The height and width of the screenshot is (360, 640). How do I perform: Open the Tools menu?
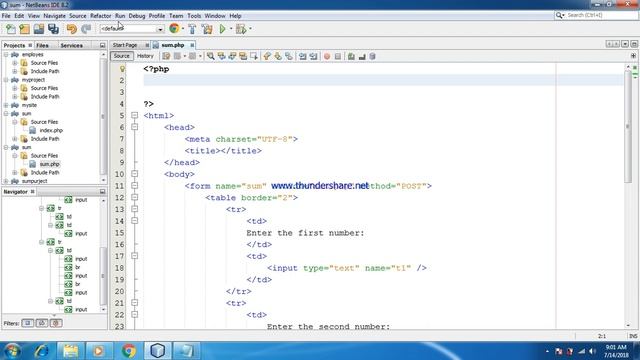click(x=194, y=16)
